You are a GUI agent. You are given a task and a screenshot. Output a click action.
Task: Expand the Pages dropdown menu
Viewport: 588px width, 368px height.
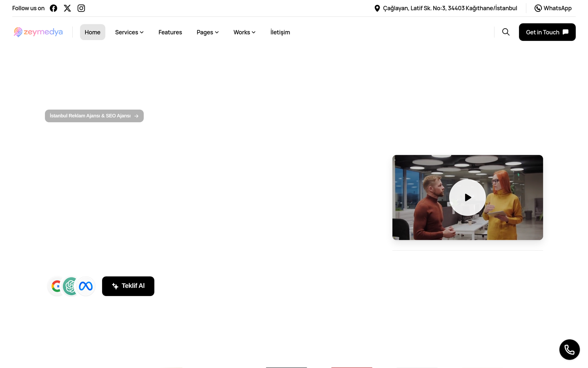tap(207, 32)
